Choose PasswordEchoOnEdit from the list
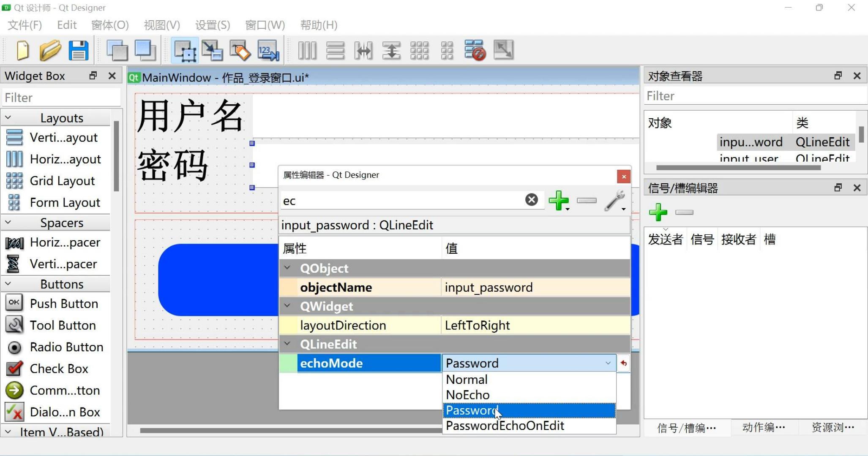The image size is (868, 456). coord(505,426)
